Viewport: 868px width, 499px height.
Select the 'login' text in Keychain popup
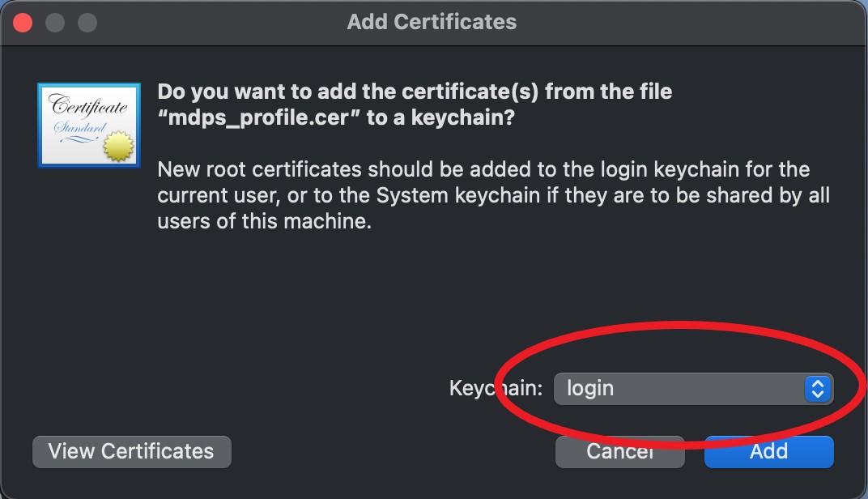(590, 389)
